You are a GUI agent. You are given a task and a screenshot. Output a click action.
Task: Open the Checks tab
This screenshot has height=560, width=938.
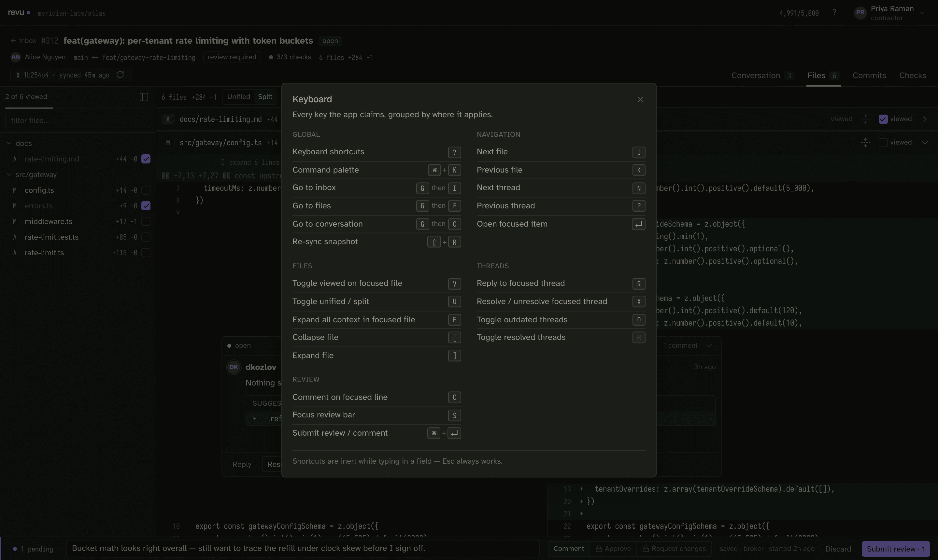[912, 76]
